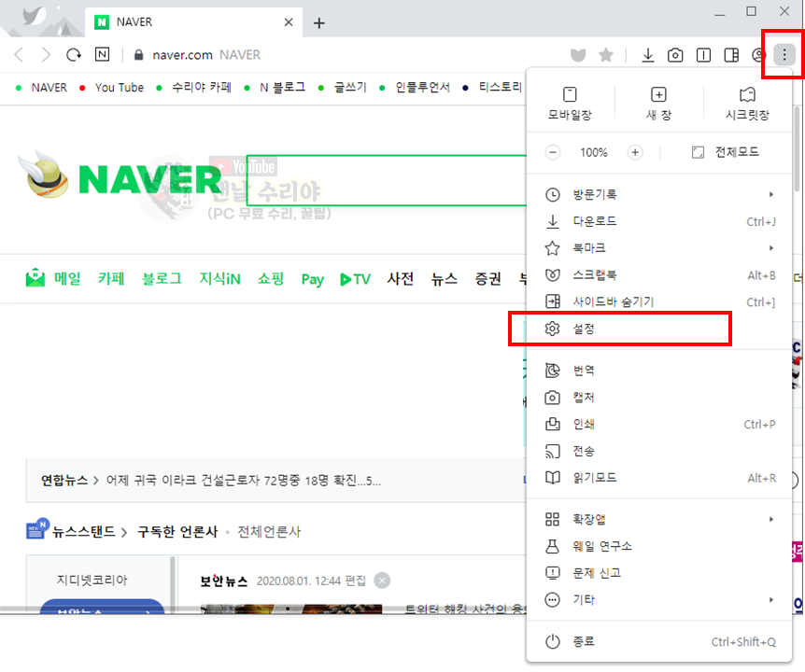805x672 pixels.
Task: Open the Whale browser three-dot menu
Action: tap(784, 54)
